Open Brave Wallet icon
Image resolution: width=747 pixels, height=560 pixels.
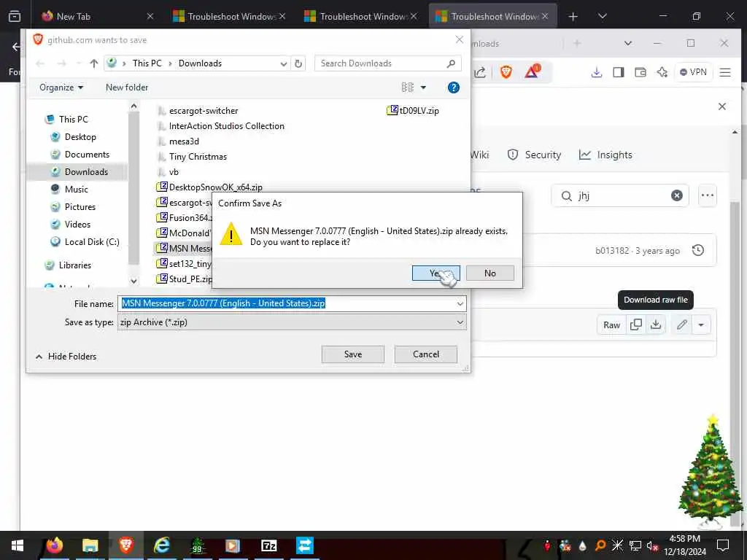(640, 72)
